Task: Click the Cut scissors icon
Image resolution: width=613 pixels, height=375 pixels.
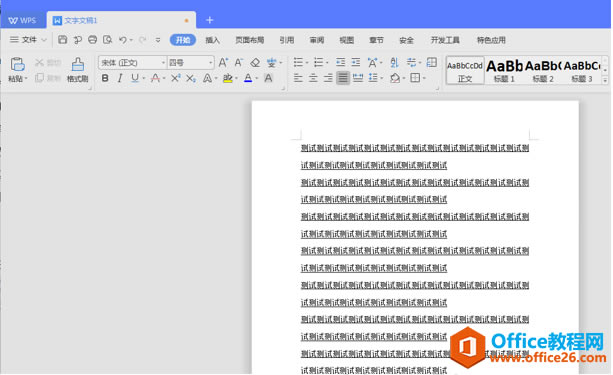Action: pos(39,63)
